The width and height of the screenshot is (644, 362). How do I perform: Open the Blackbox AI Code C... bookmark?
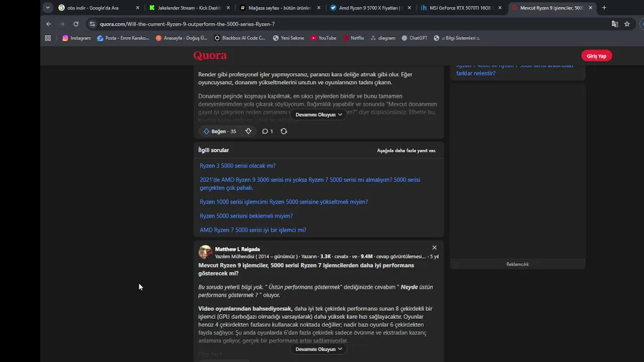coord(240,38)
